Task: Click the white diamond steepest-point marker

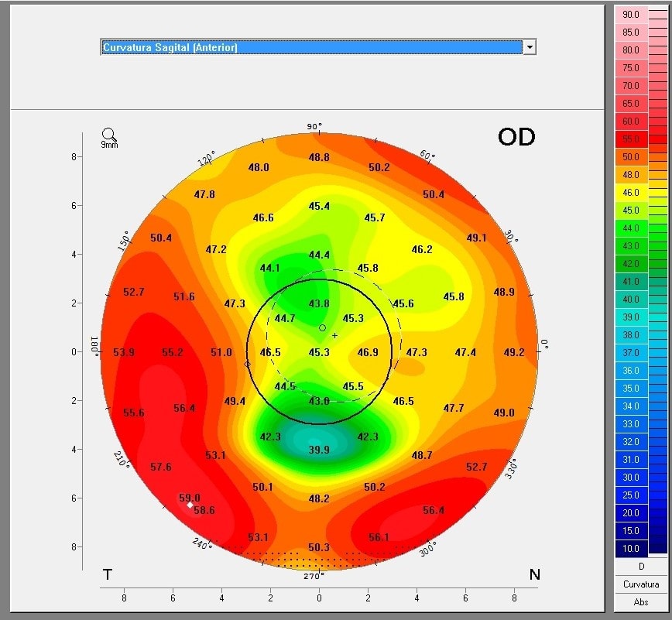Action: tap(190, 505)
